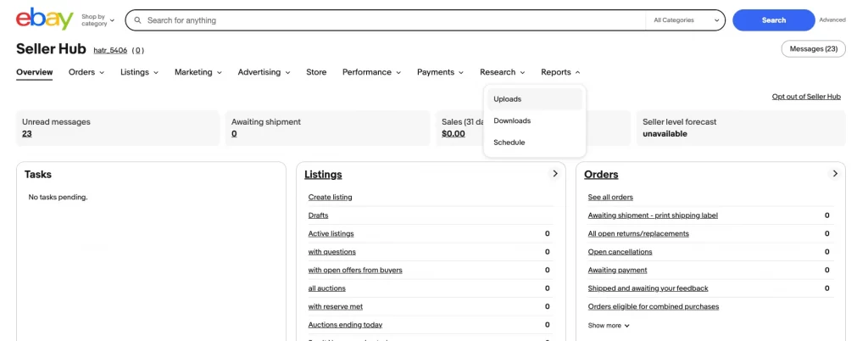The height and width of the screenshot is (341, 868).
Task: Open the Shop by category dropdown
Action: click(98, 20)
